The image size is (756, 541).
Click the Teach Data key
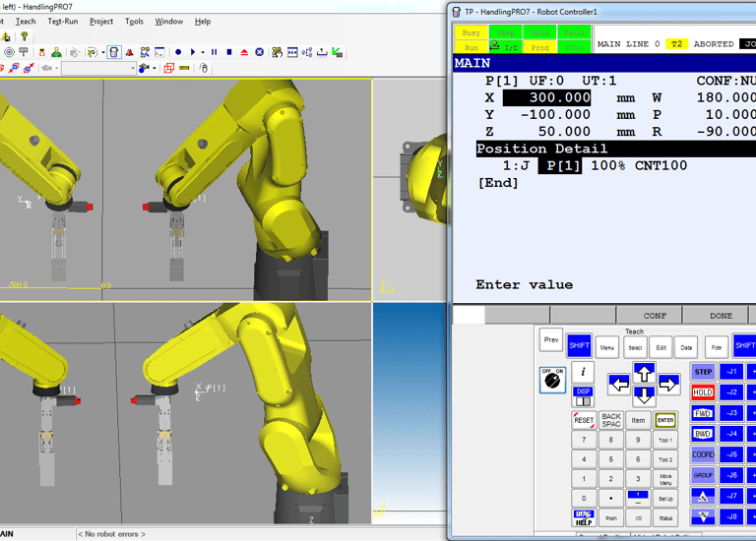(686, 347)
